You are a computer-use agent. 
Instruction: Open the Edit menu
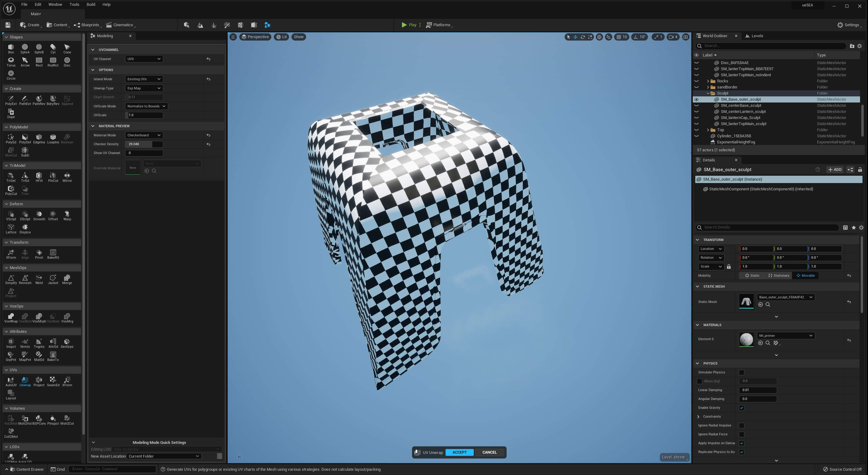click(x=38, y=4)
